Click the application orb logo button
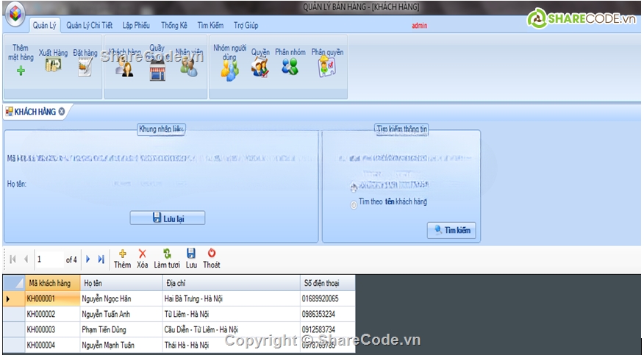Screen dimensions: 644x358 coord(15,15)
